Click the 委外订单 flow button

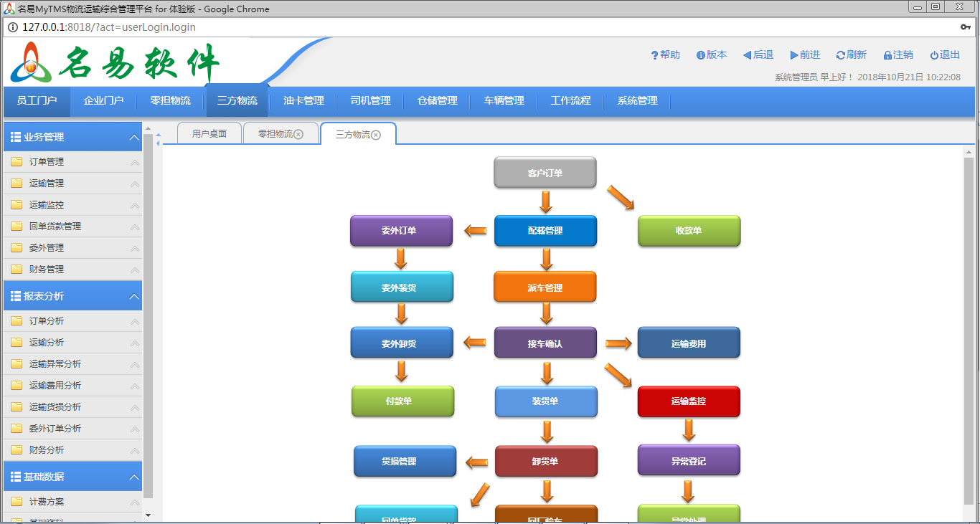pos(401,231)
